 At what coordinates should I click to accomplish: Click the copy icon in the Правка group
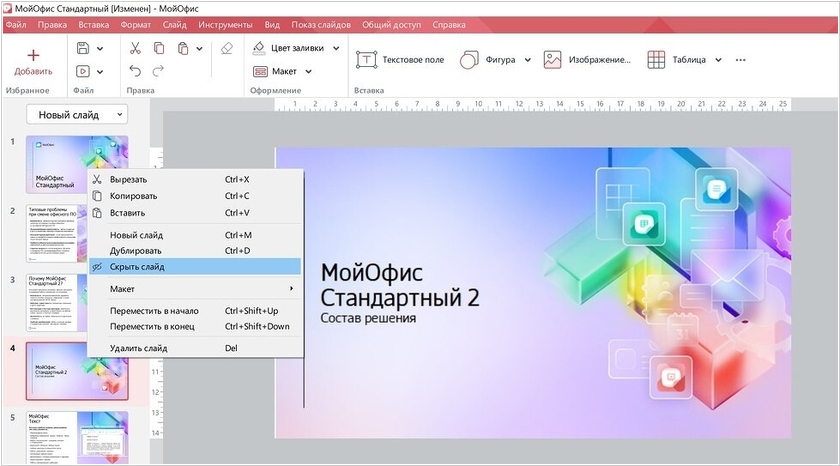pyautogui.click(x=159, y=48)
